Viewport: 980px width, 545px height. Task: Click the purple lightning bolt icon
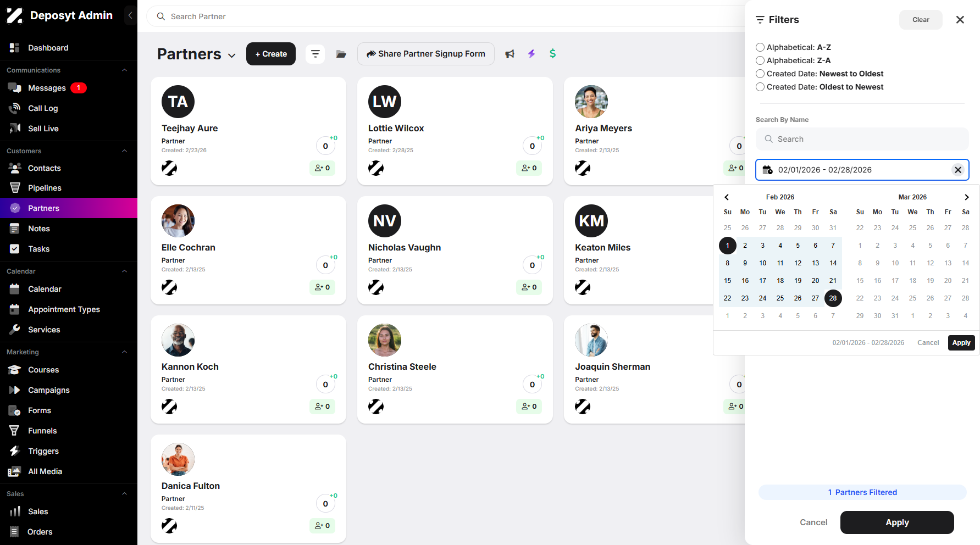[531, 54]
